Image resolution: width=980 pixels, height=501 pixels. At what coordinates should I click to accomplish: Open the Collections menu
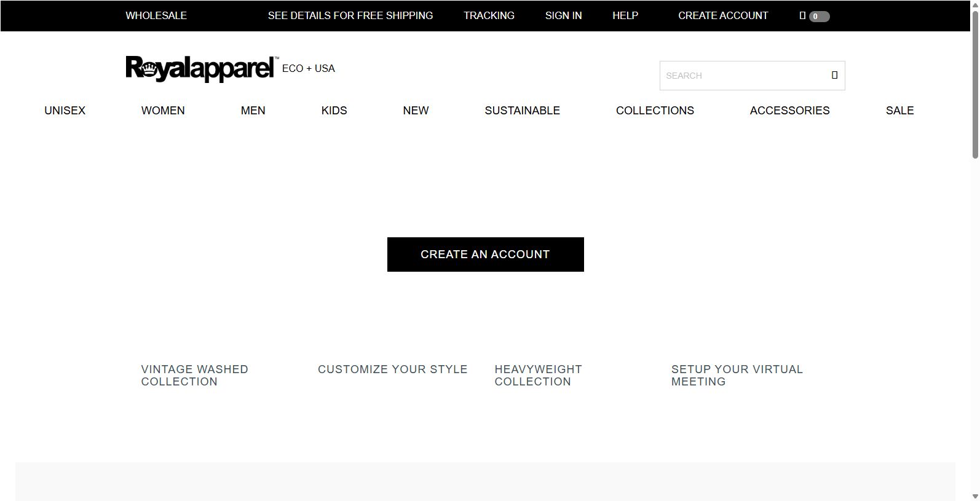(655, 111)
